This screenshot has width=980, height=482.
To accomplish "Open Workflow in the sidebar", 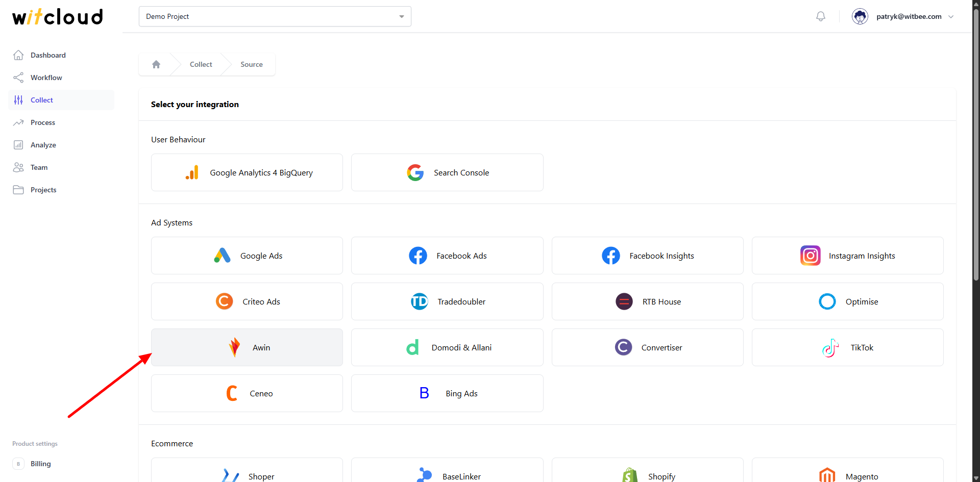I will [x=61, y=78].
